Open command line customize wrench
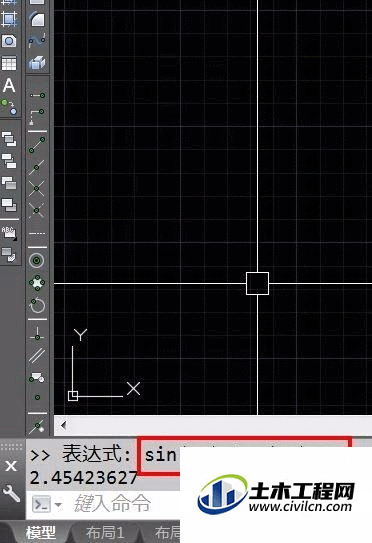The height and width of the screenshot is (543, 372). (x=11, y=493)
